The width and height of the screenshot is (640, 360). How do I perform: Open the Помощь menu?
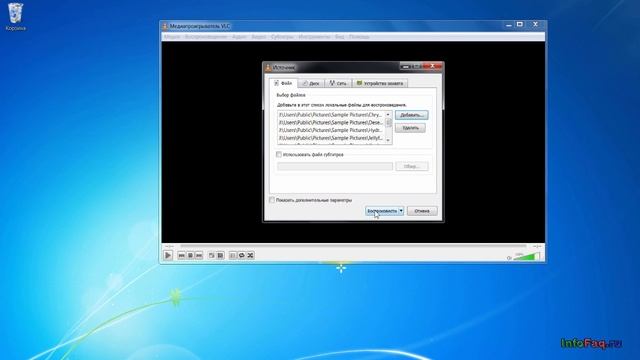[x=359, y=37]
